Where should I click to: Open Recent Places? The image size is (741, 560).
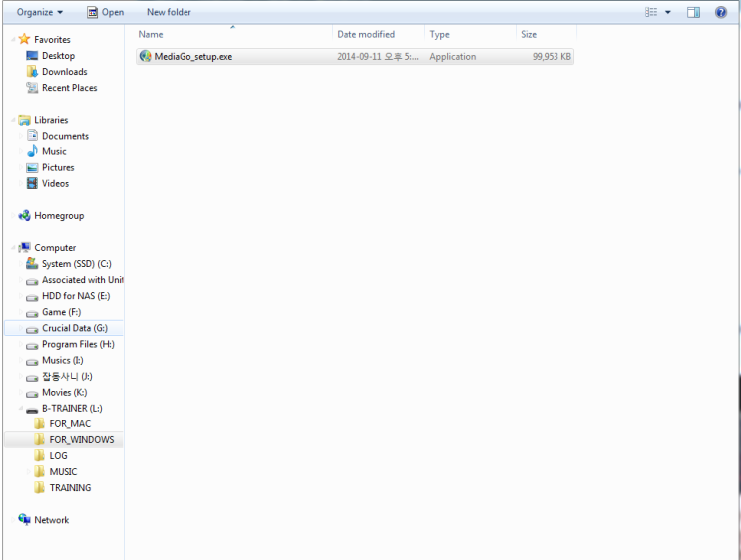[x=70, y=88]
